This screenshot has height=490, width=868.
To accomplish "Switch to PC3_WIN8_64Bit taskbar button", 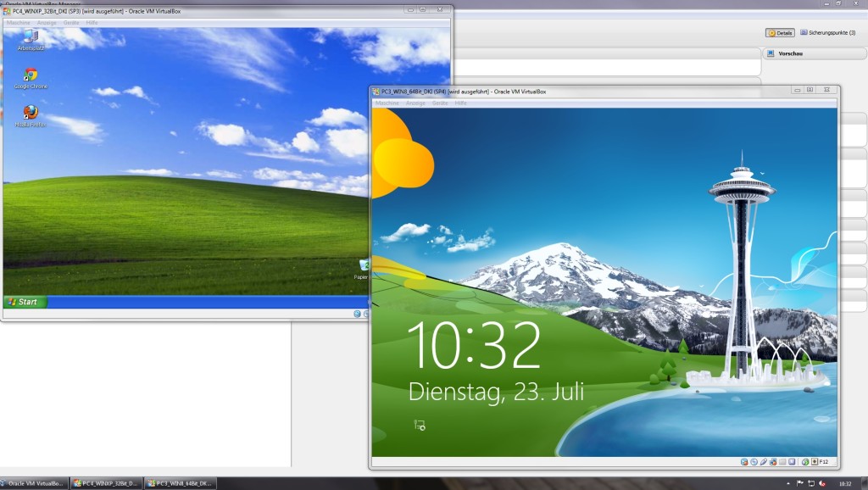I will click(x=181, y=483).
